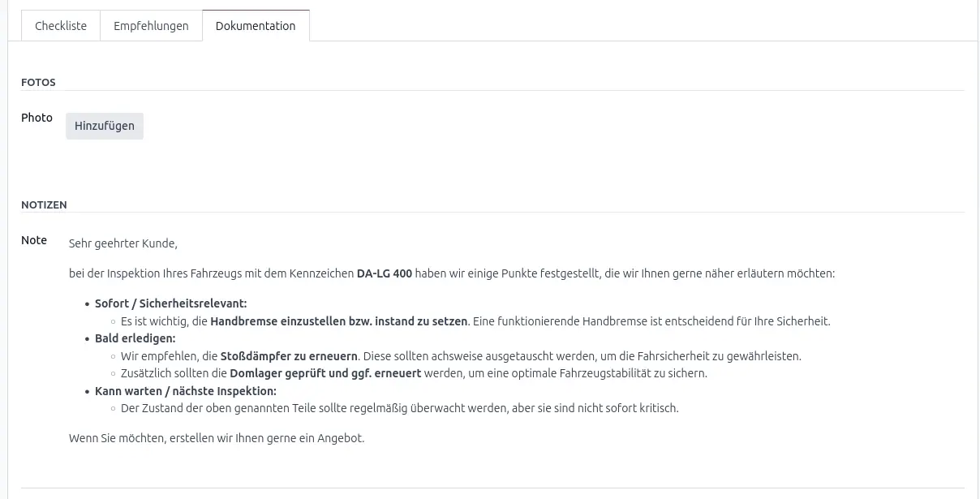Click the sentence "Eine funktionierende Handbremse ist entscheidend"
The image size is (980, 499).
tap(651, 321)
